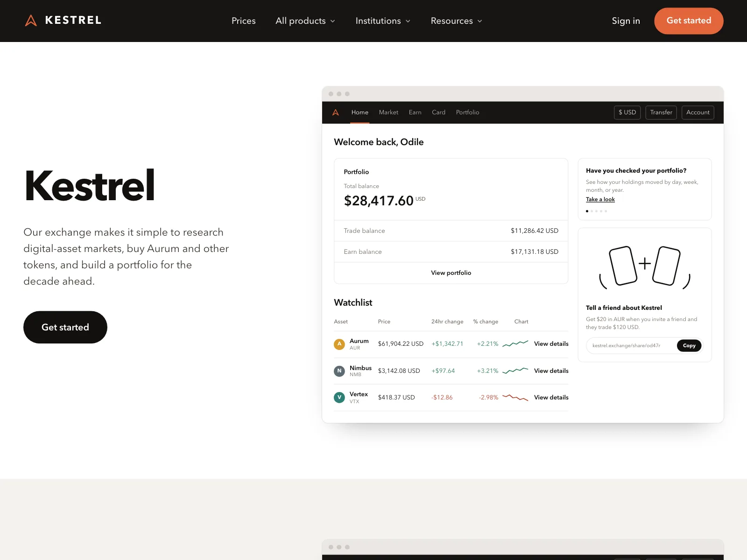Click Vertex price $418.37 USD

pyautogui.click(x=396, y=398)
